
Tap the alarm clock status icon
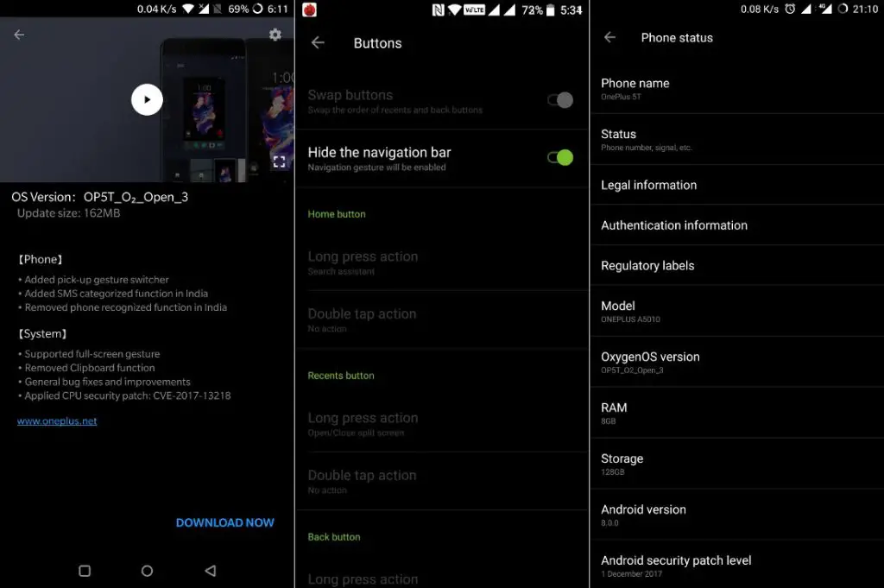[x=791, y=9]
